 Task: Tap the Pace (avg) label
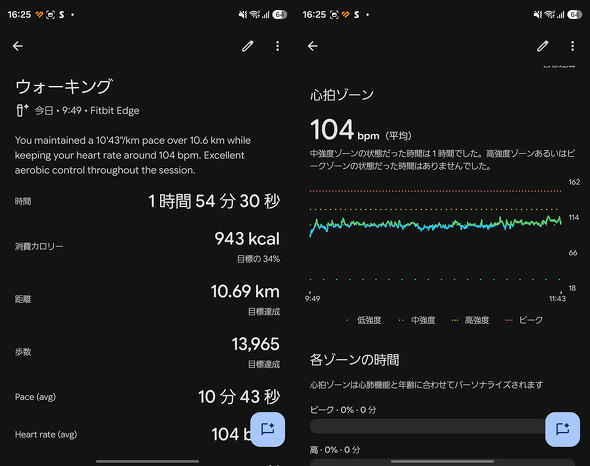[35, 397]
